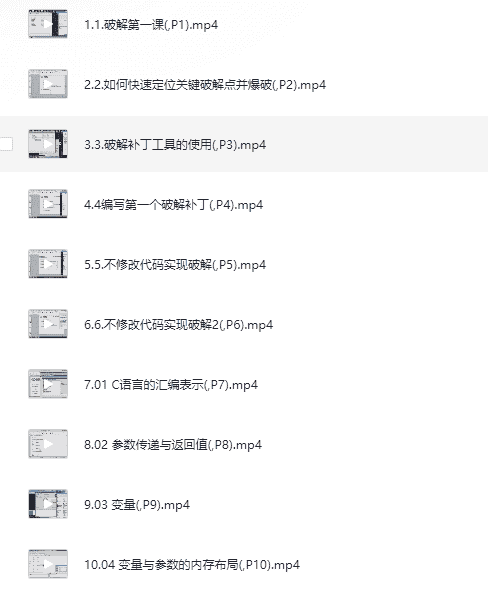Click file name 3.3.破解补丁工具的使用(,P3).mp4
This screenshot has height=604, width=488.
[175, 145]
